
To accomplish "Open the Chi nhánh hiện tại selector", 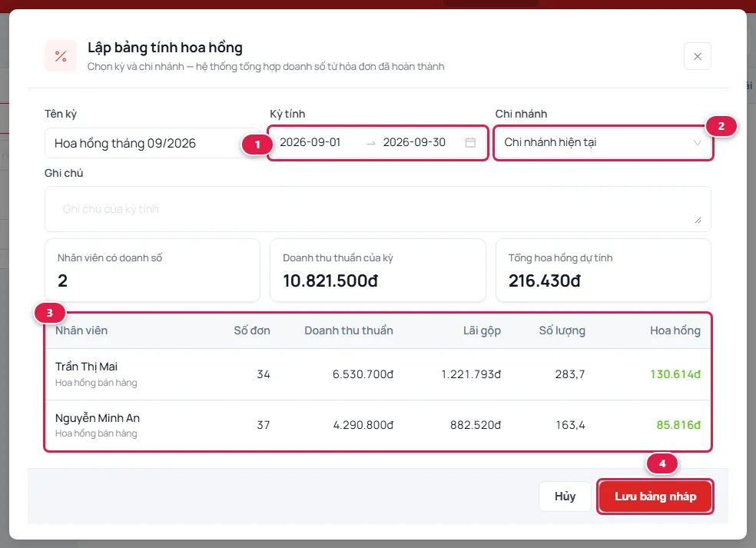I will pyautogui.click(x=603, y=143).
